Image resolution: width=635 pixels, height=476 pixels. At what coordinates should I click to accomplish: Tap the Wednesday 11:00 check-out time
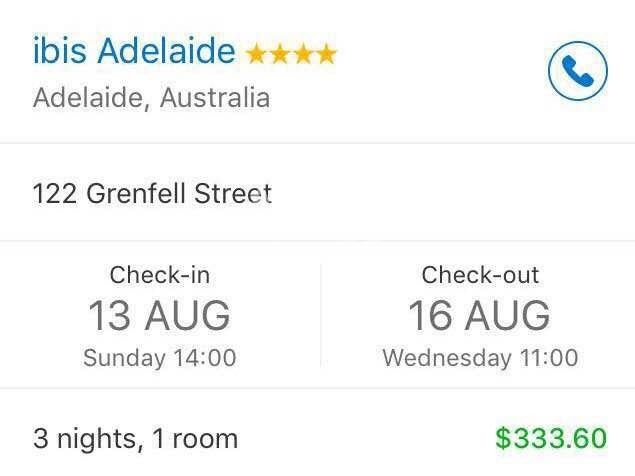click(480, 358)
